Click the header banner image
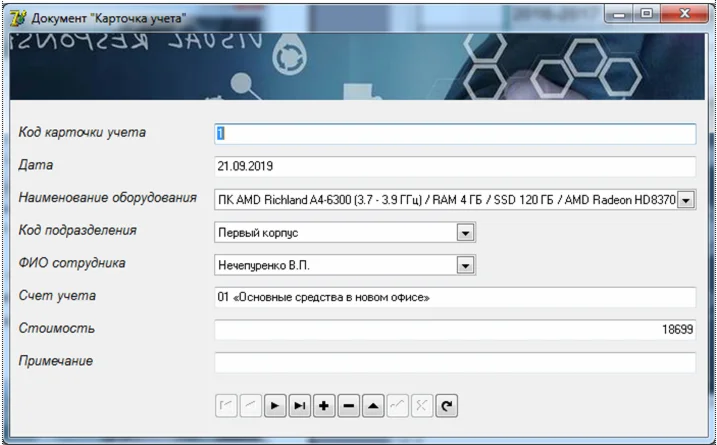Image resolution: width=717 pixels, height=445 pixels. (357, 66)
